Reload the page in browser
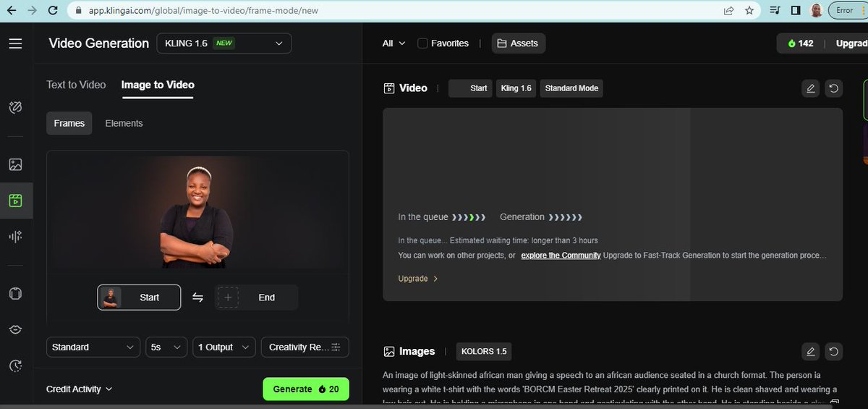 [x=53, y=11]
